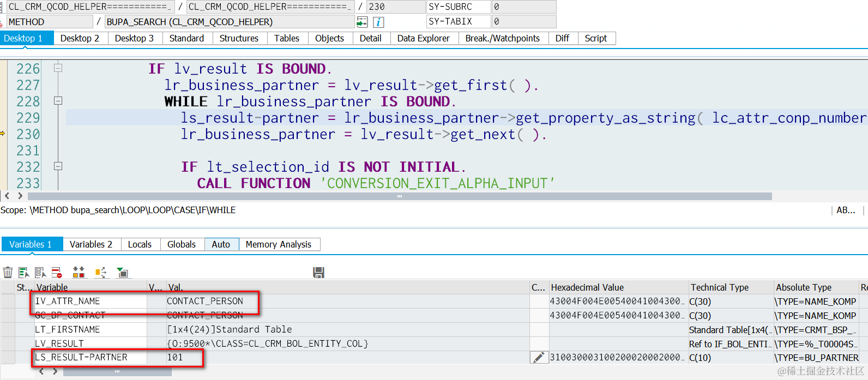The image size is (868, 380).
Task: Click the BUPA_SEARCH (CL_CRM_QCOD_HELPER) field
Action: click(230, 22)
